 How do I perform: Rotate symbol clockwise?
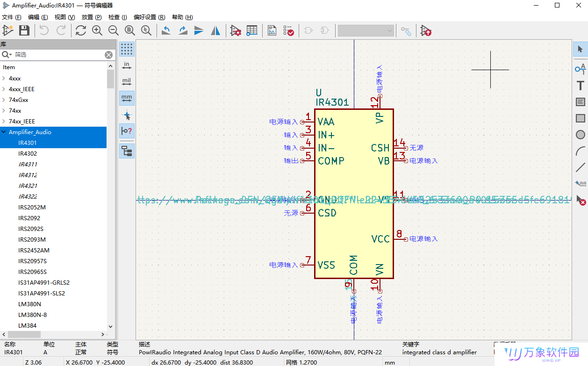[183, 31]
